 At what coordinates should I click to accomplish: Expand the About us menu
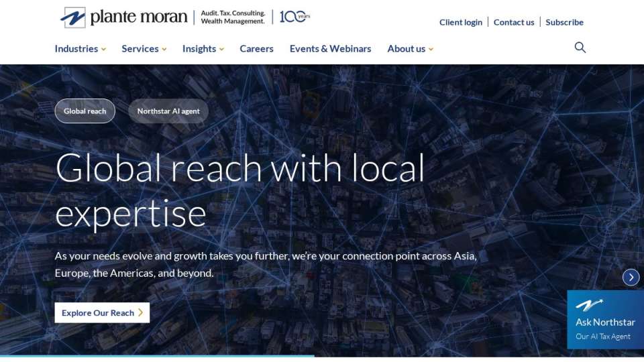point(410,49)
